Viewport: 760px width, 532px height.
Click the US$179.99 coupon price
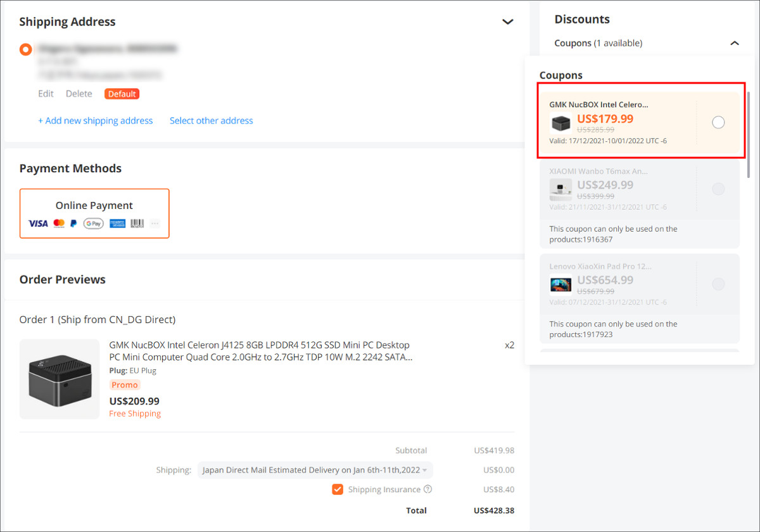coord(605,119)
